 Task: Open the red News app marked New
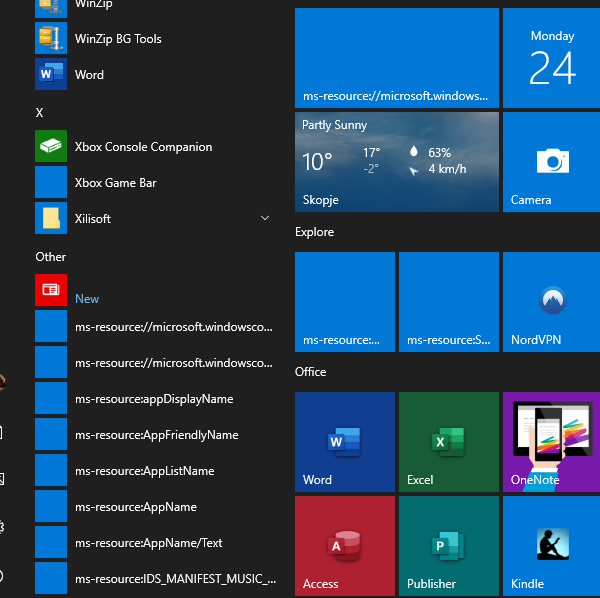(153, 290)
